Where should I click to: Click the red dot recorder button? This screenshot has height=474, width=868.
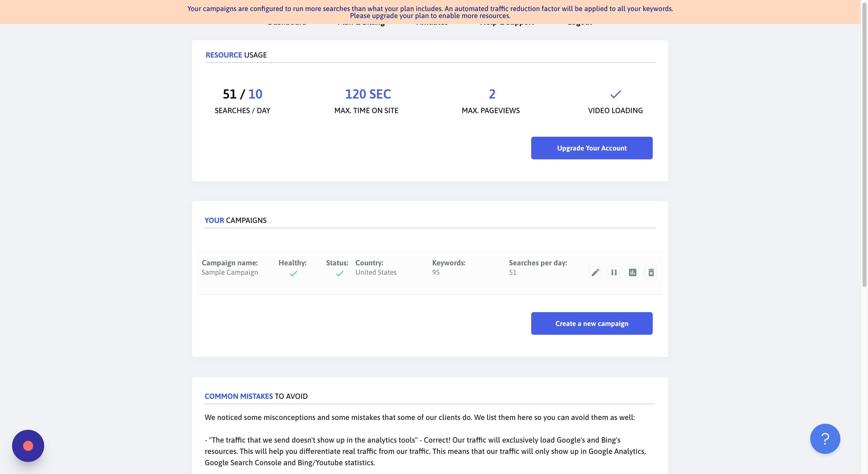28,446
